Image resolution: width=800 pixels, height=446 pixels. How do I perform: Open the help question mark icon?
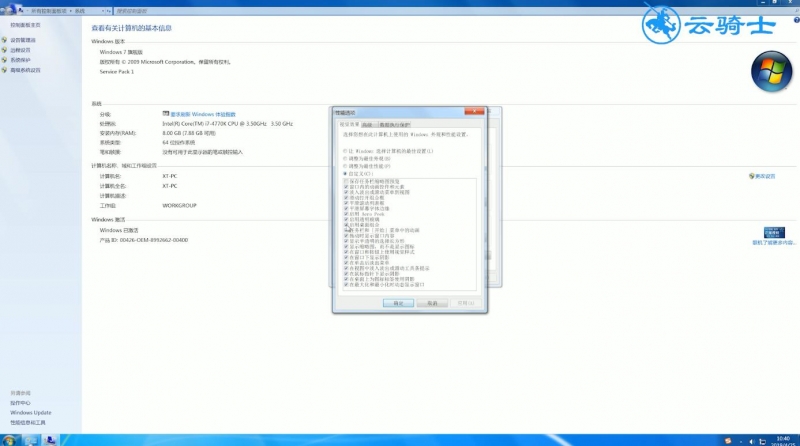[796, 20]
